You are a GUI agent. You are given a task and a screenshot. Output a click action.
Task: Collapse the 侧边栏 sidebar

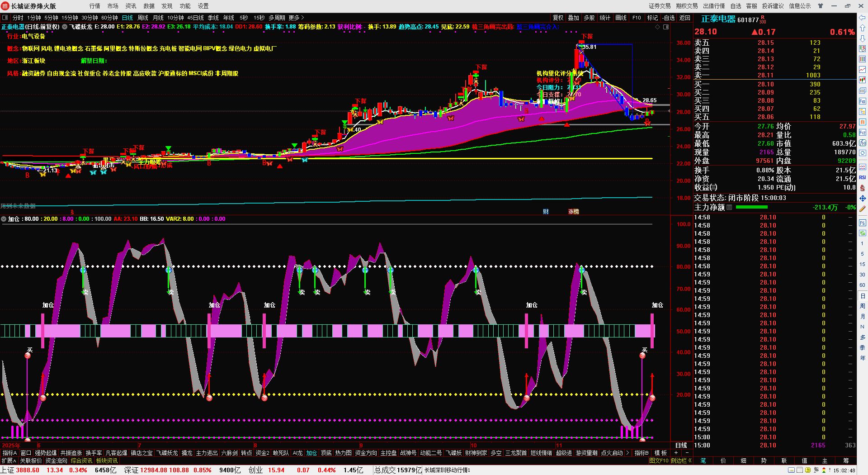[681, 461]
